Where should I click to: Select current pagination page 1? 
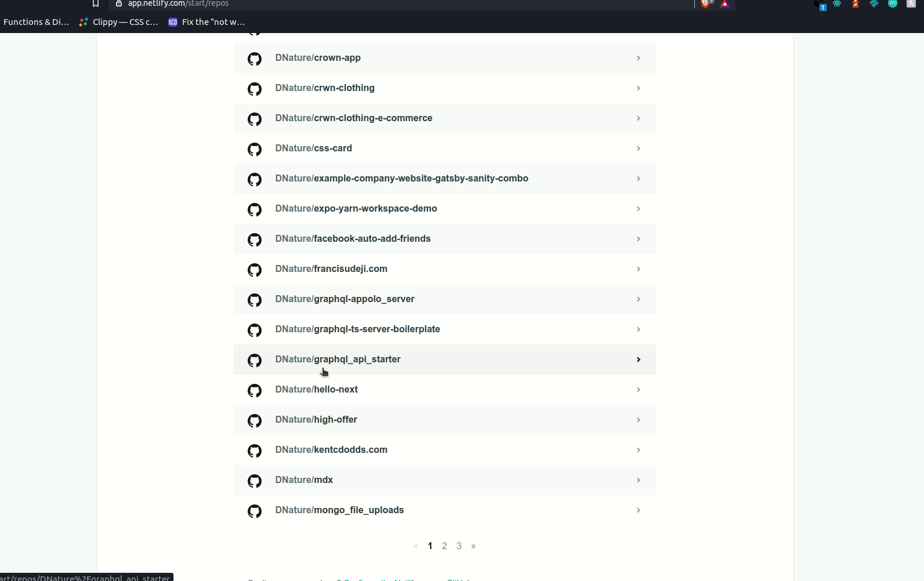(x=430, y=546)
